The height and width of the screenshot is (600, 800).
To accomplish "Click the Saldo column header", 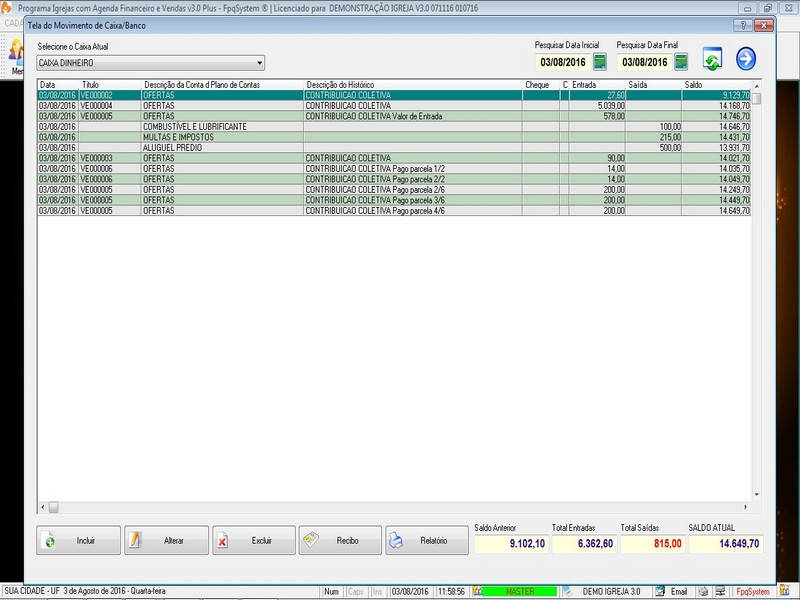I will click(x=716, y=85).
